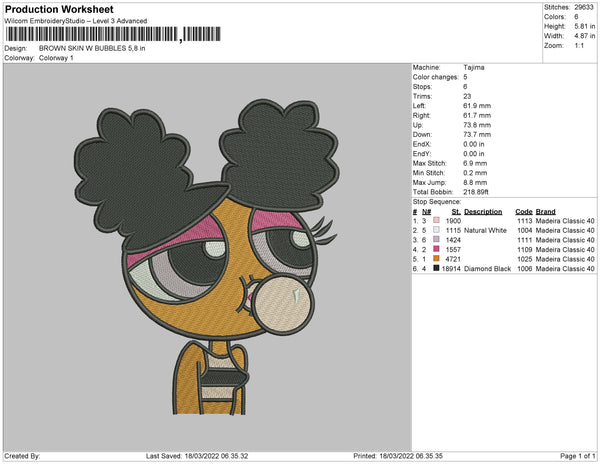Click design name "BROWN SKIN W BUBBLES 5,8 in"

(x=92, y=48)
